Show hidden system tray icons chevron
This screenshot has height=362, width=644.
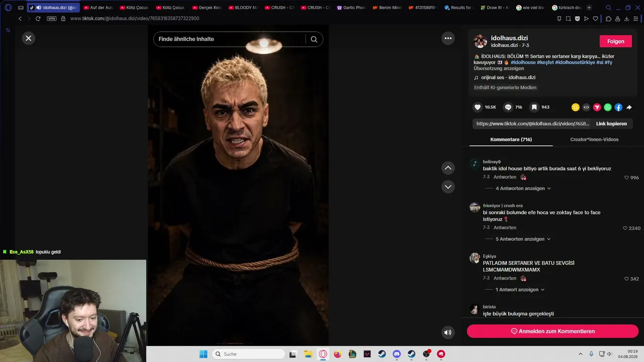[x=580, y=354]
